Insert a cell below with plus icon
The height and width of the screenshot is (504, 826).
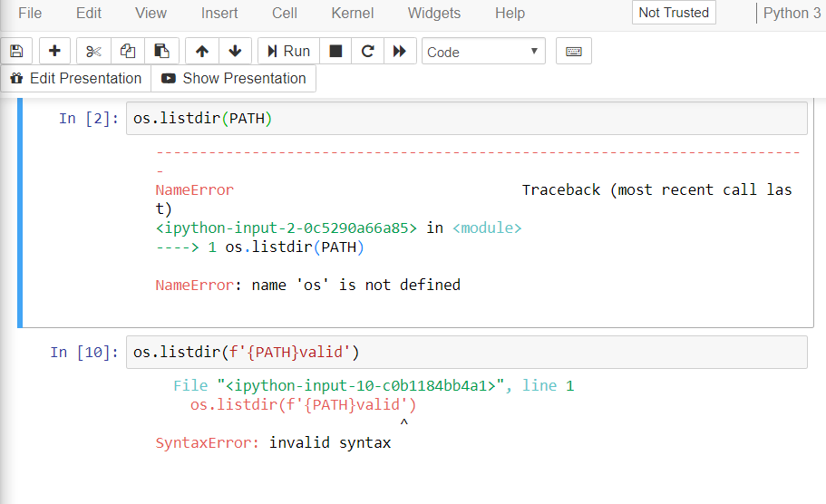tap(54, 52)
